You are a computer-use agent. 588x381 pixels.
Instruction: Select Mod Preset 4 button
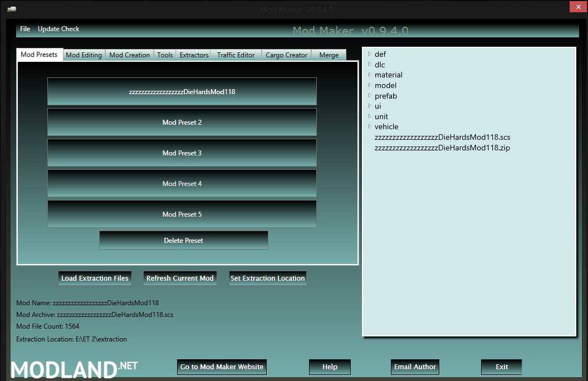pyautogui.click(x=182, y=183)
